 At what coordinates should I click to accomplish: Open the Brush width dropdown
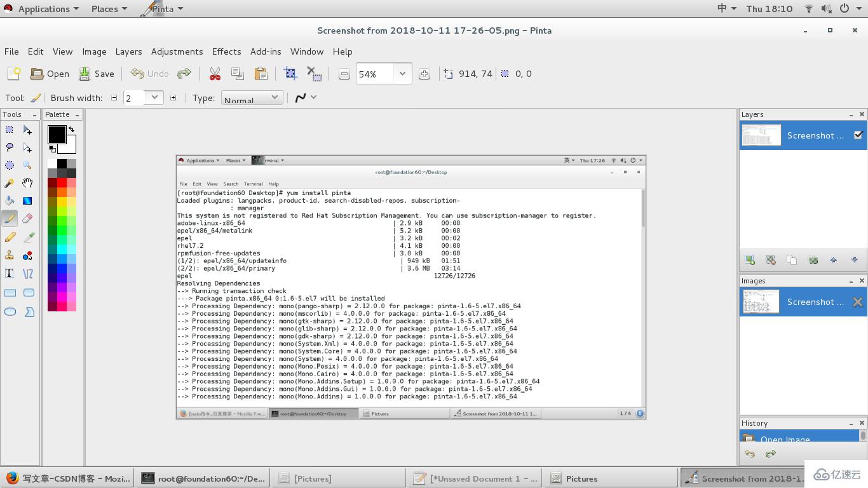pos(154,97)
